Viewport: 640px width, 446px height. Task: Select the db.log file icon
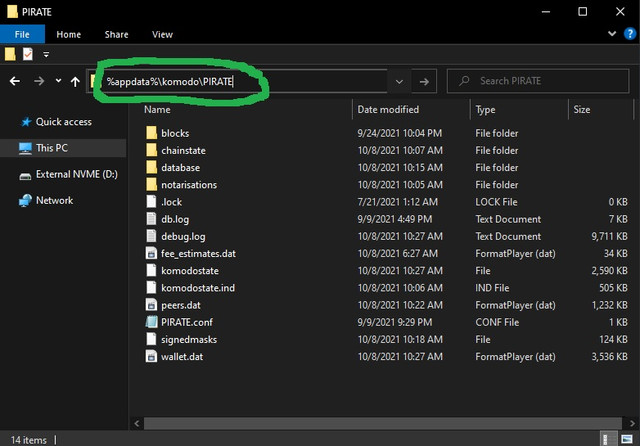coord(151,219)
